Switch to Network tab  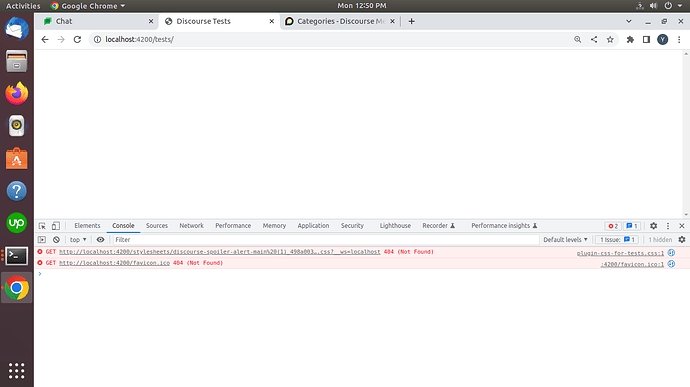pyautogui.click(x=191, y=225)
